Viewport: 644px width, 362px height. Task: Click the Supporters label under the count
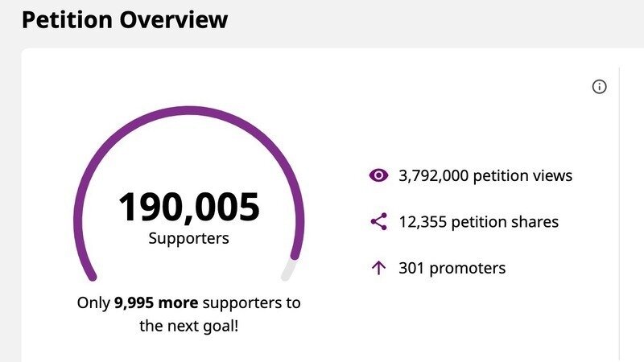click(189, 239)
